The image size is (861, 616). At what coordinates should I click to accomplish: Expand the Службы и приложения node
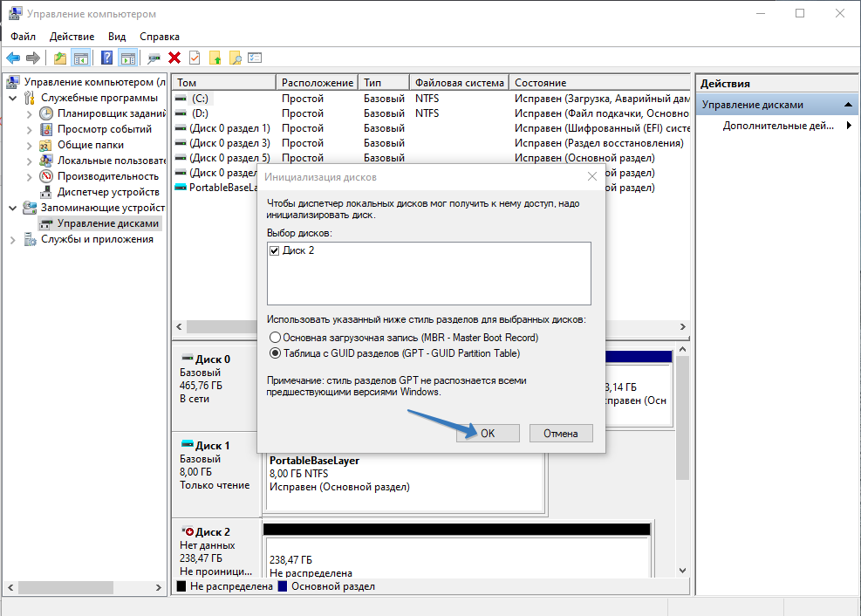pyautogui.click(x=12, y=240)
